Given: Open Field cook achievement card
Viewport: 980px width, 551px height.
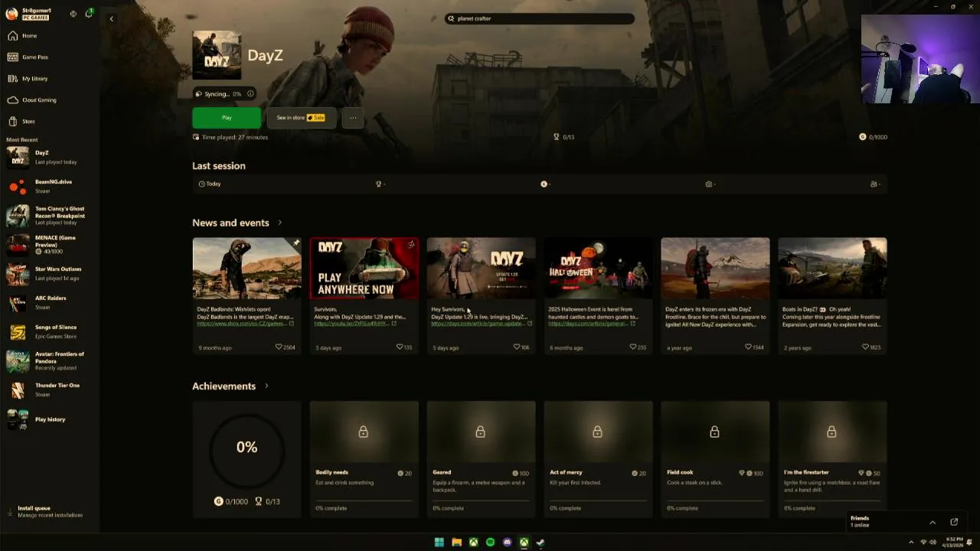Looking at the screenshot, I should pos(715,459).
